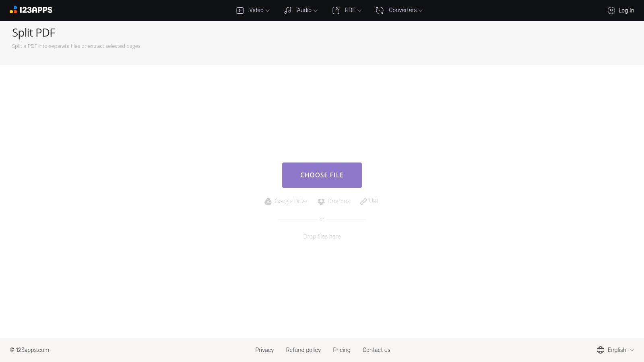Click the URL link icon
This screenshot has width=644, height=362.
(x=363, y=201)
